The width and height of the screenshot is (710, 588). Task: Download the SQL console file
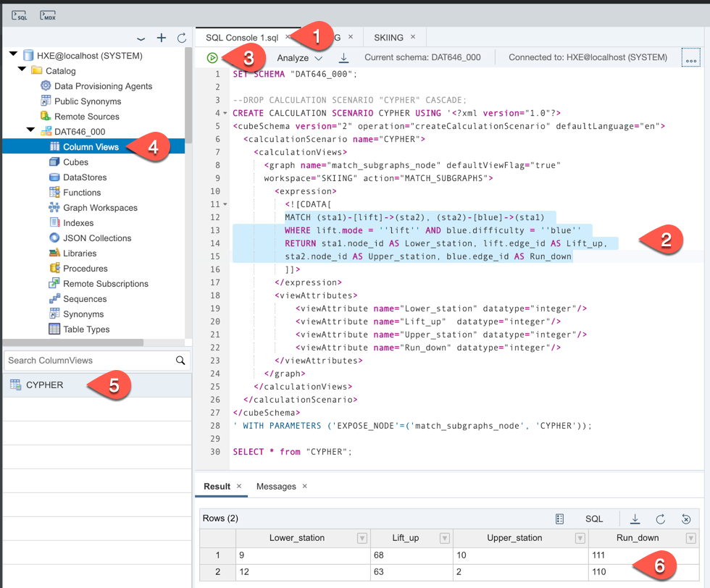343,57
